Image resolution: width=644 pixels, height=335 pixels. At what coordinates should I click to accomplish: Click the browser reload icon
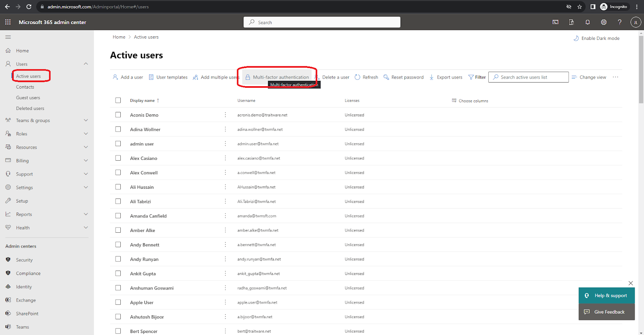(x=29, y=7)
